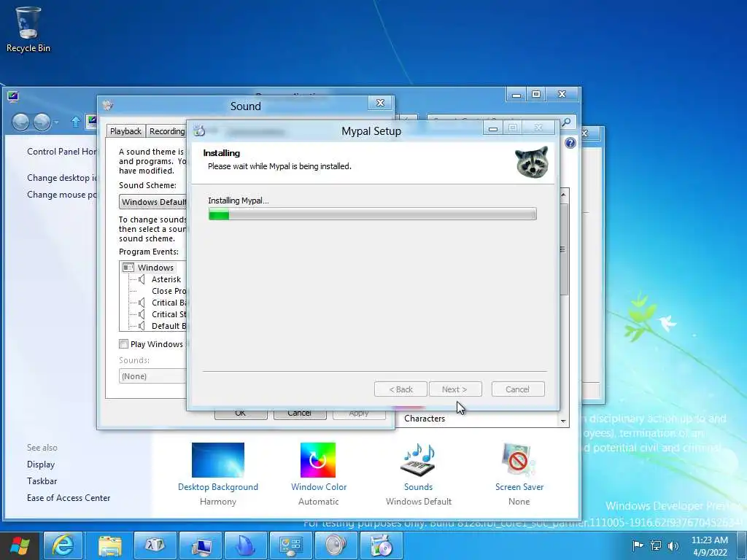Click the Action Center flag tray icon
This screenshot has height=560, width=747.
(638, 545)
